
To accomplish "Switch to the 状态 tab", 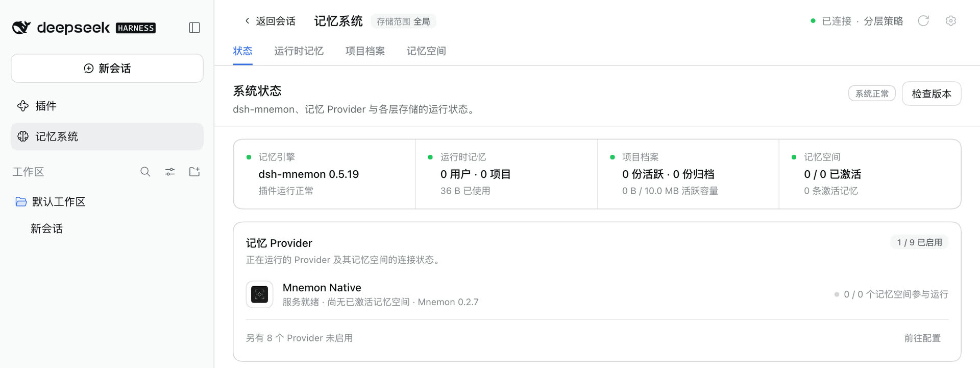I will [242, 51].
